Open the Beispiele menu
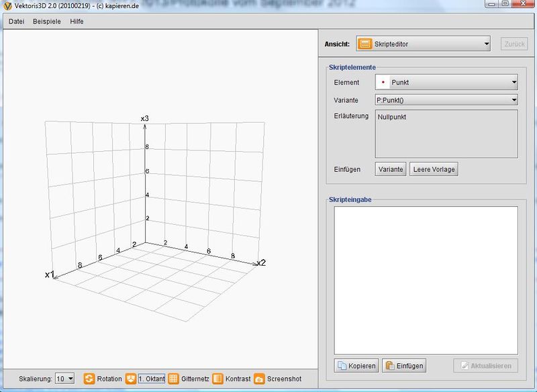This screenshot has width=537, height=392. coord(47,21)
